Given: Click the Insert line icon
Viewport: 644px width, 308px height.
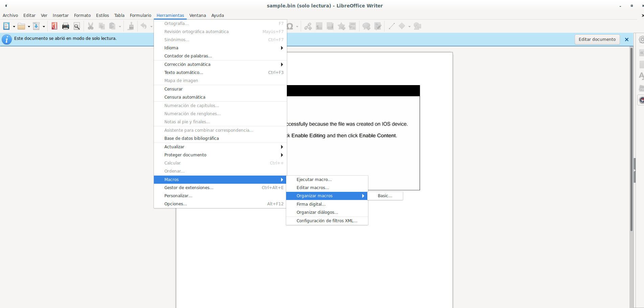Looking at the screenshot, I should [x=392, y=26].
